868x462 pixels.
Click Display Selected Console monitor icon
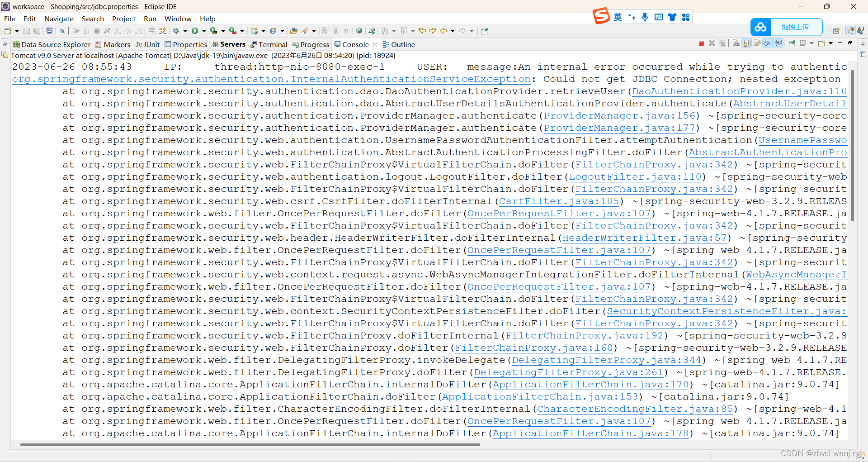click(x=802, y=43)
